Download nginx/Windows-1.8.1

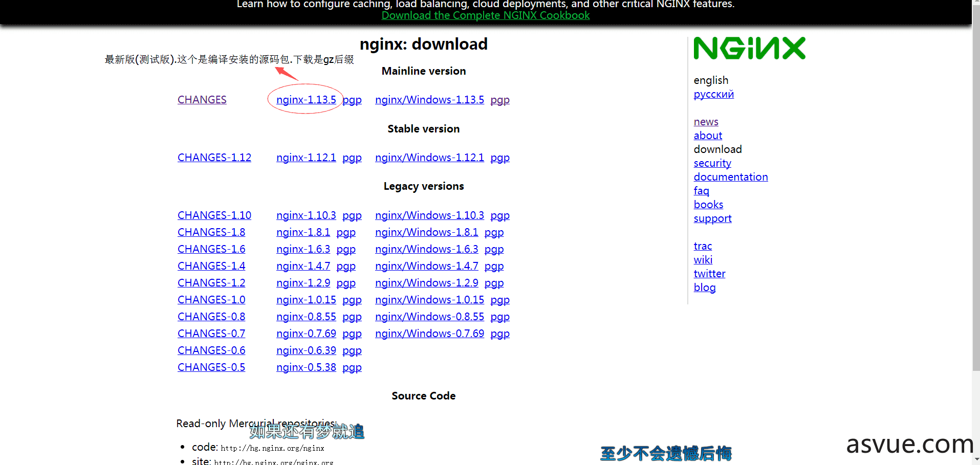[x=426, y=232]
